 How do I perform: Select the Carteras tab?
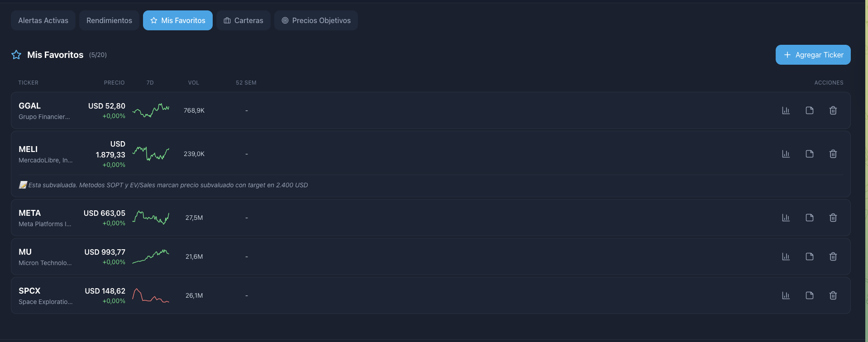[x=243, y=20]
